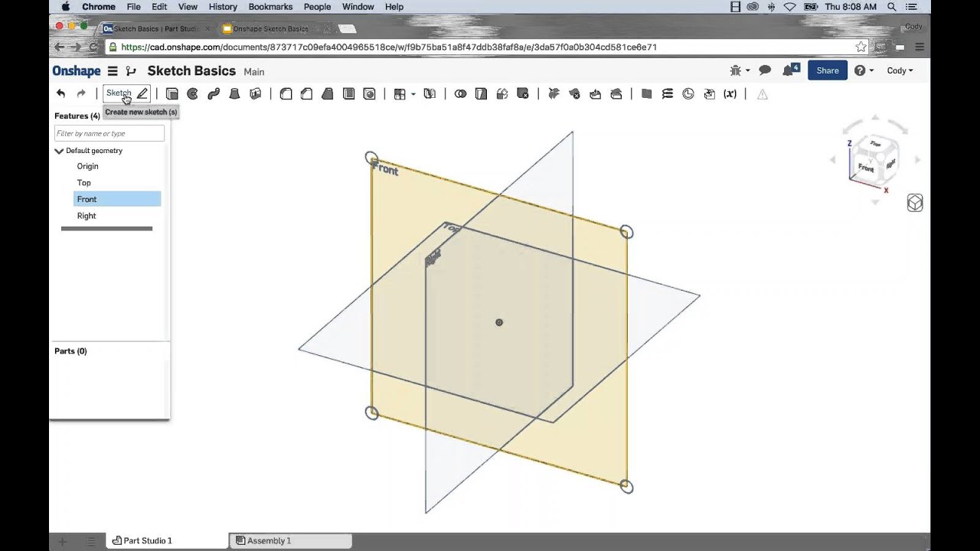Open the bug feedback dropdown
The width and height of the screenshot is (980, 551).
740,70
